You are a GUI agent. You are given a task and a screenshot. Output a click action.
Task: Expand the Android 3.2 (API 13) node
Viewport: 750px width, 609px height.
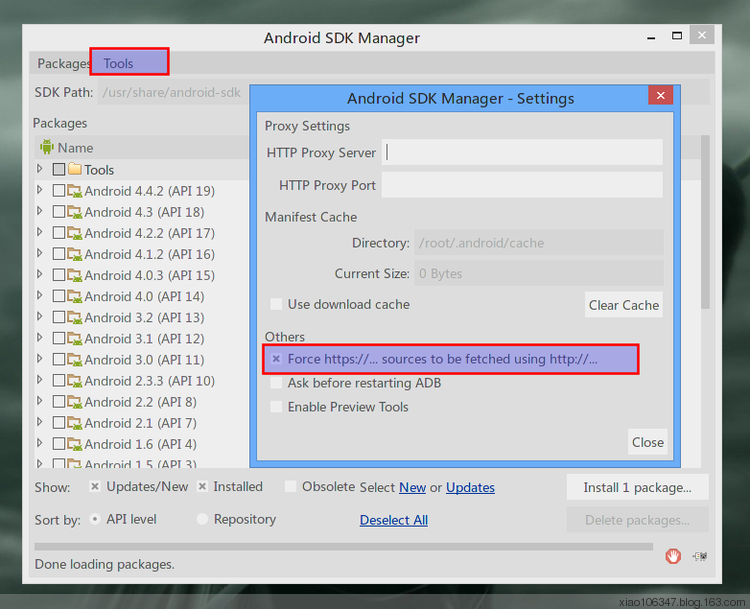(x=40, y=316)
